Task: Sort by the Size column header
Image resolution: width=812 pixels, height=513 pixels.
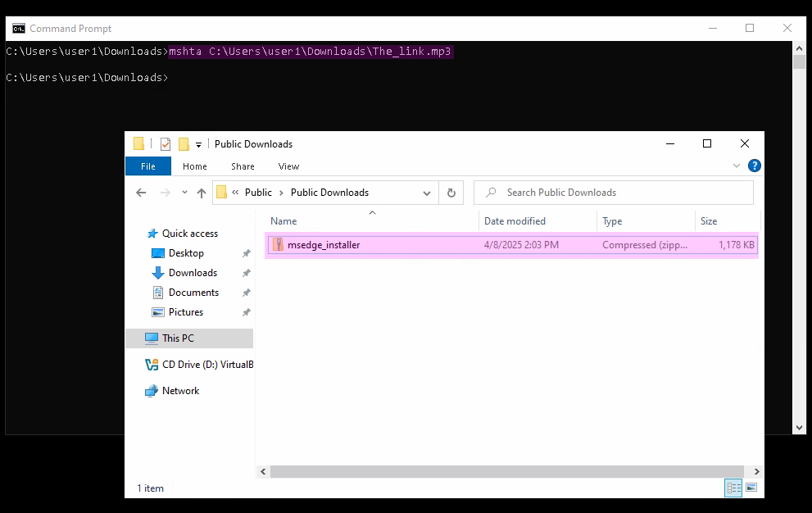Action: coord(709,221)
